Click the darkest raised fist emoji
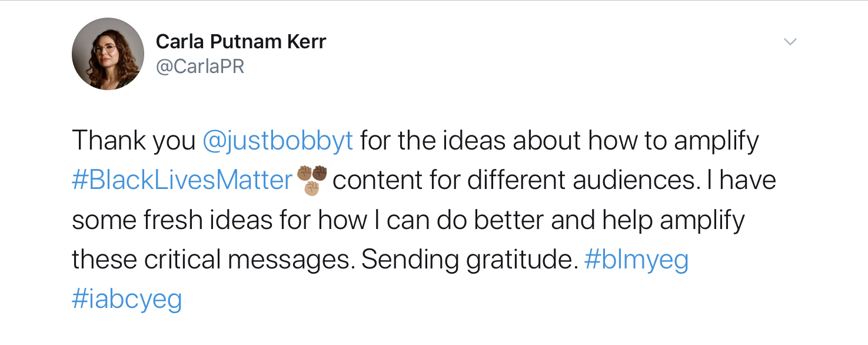 click(320, 173)
